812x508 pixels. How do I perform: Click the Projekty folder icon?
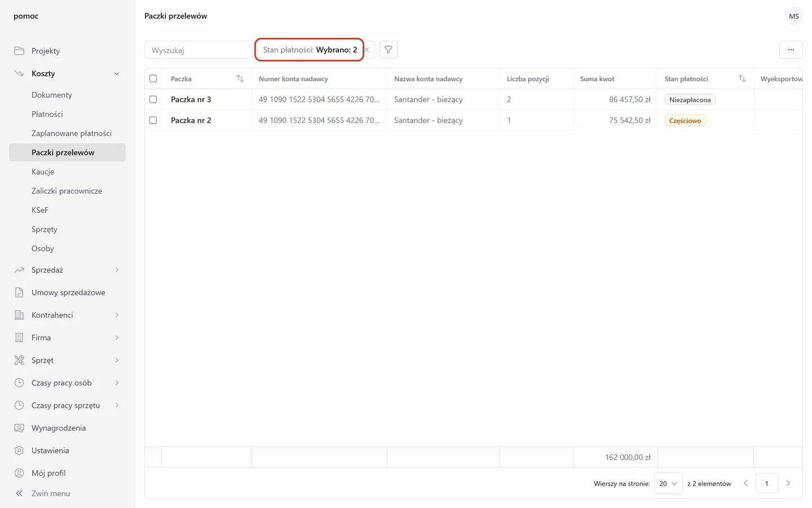[x=19, y=51]
